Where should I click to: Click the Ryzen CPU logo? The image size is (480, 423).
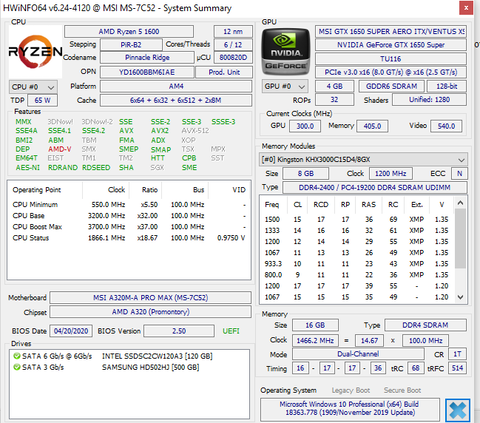pyautogui.click(x=35, y=52)
